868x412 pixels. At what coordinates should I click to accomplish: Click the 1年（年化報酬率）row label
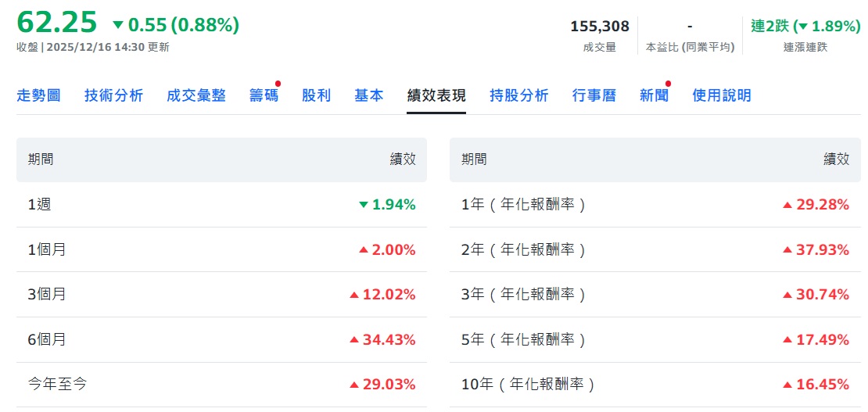point(524,205)
